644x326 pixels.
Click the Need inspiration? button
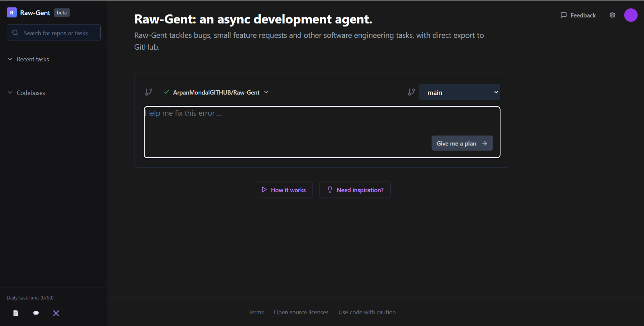(355, 190)
